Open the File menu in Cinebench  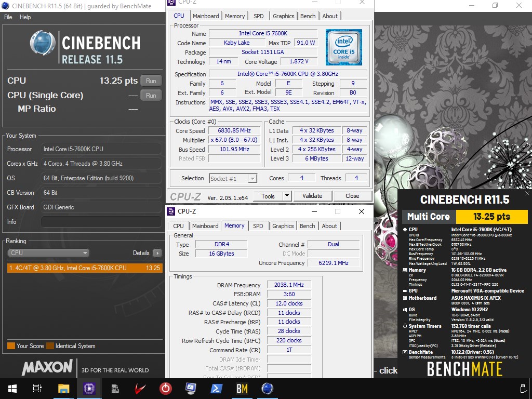8,17
